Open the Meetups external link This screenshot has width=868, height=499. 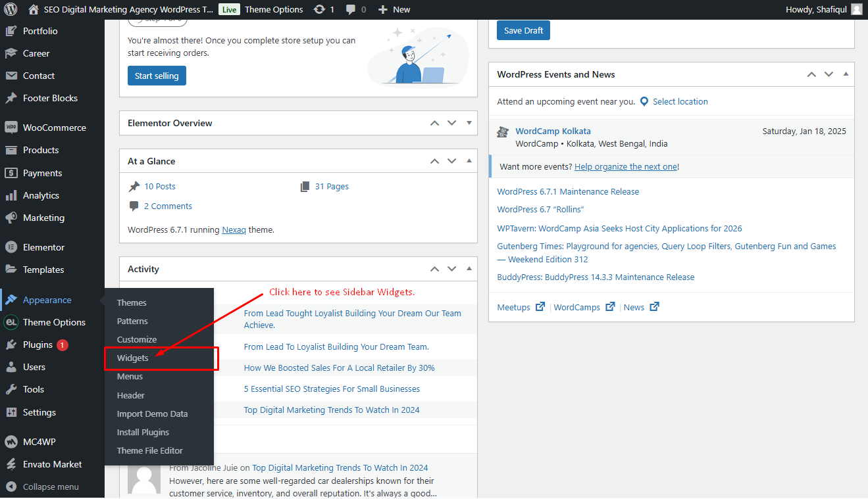521,307
